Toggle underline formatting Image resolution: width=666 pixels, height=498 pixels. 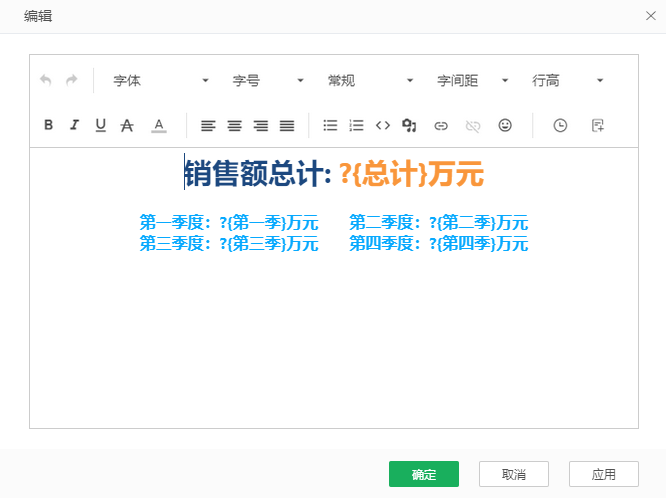coord(100,125)
